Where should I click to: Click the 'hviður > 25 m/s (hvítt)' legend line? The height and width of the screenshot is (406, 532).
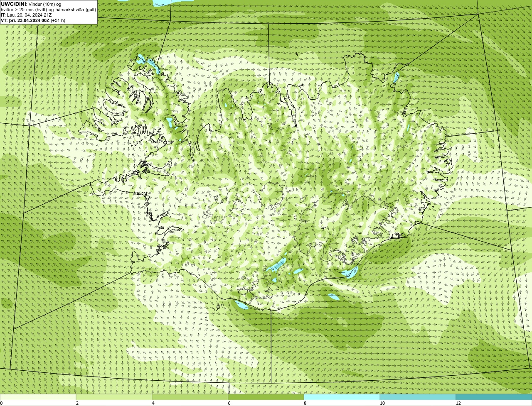tap(49, 10)
